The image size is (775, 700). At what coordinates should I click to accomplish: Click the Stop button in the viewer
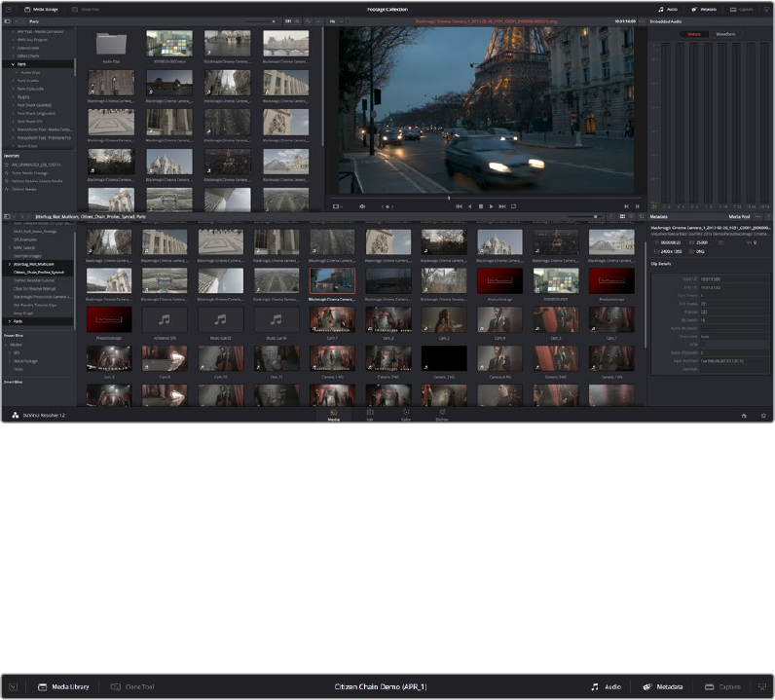tap(480, 206)
